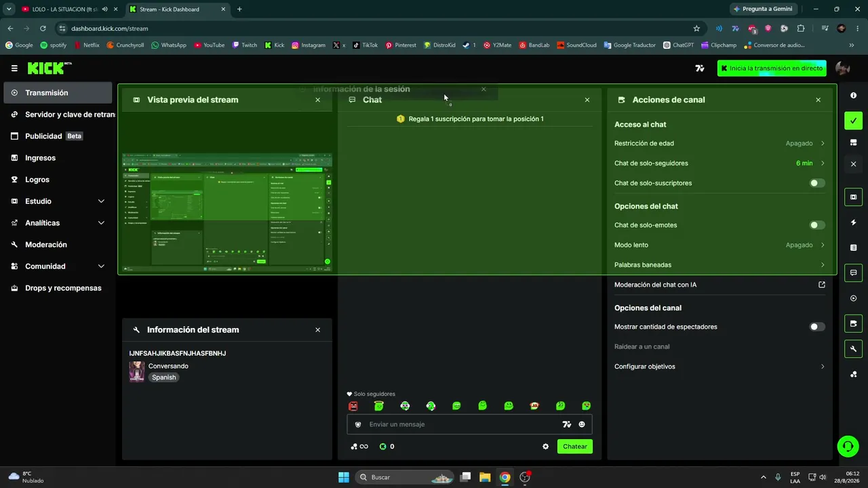Click the Chatear send button
Screen dimensions: 868x488
pos(575,447)
